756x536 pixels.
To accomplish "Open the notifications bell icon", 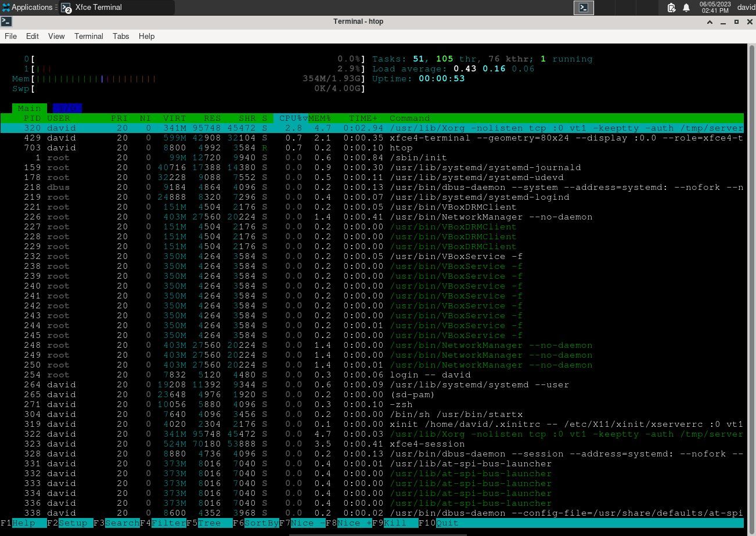I will coord(686,8).
